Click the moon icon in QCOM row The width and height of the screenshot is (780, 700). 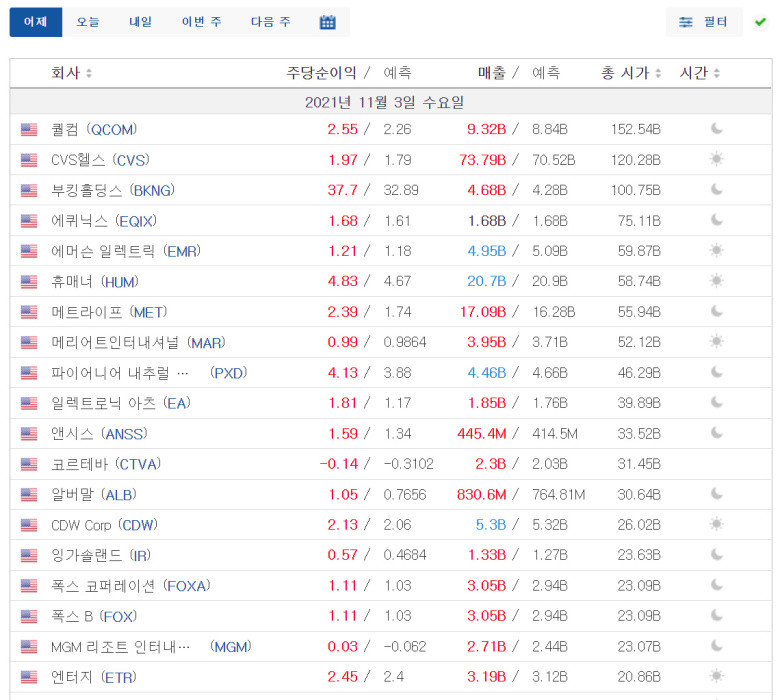click(x=716, y=129)
